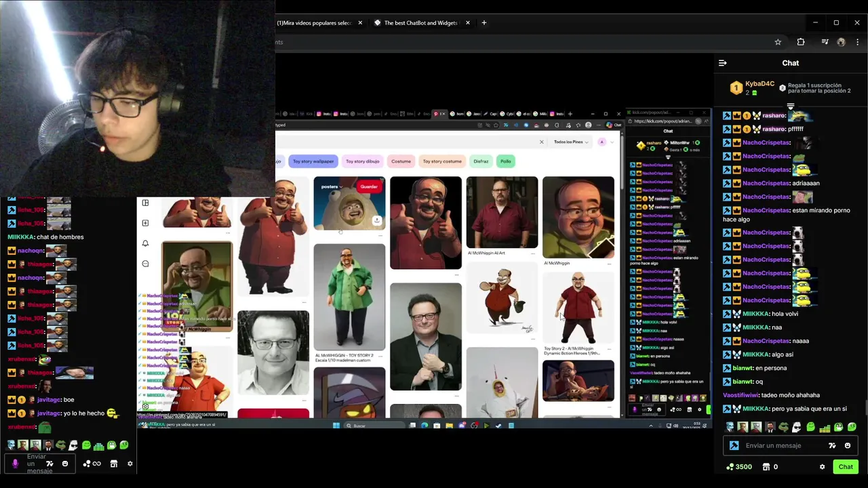Select the 'Costume' filter chip
This screenshot has height=488, width=868.
[x=401, y=161]
